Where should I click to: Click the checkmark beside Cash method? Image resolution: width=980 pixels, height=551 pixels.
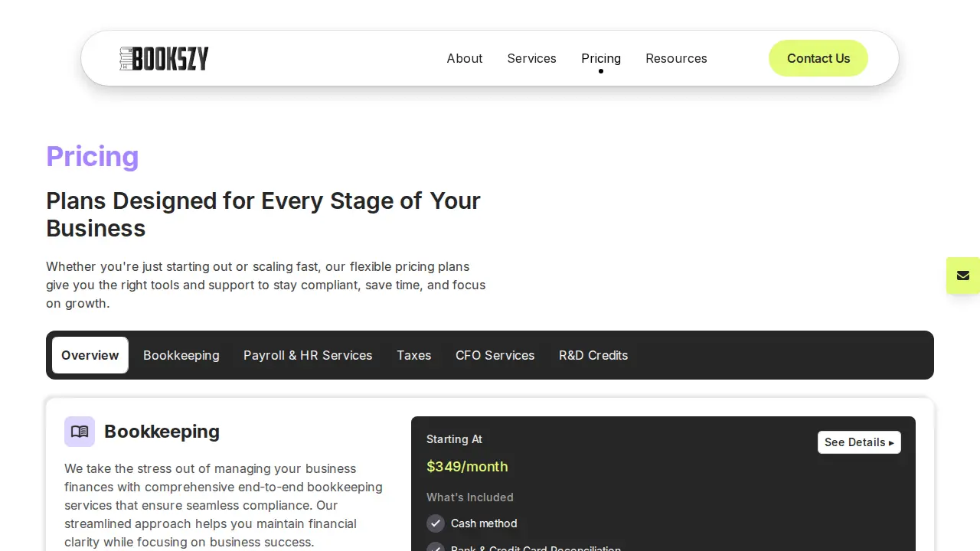point(436,523)
